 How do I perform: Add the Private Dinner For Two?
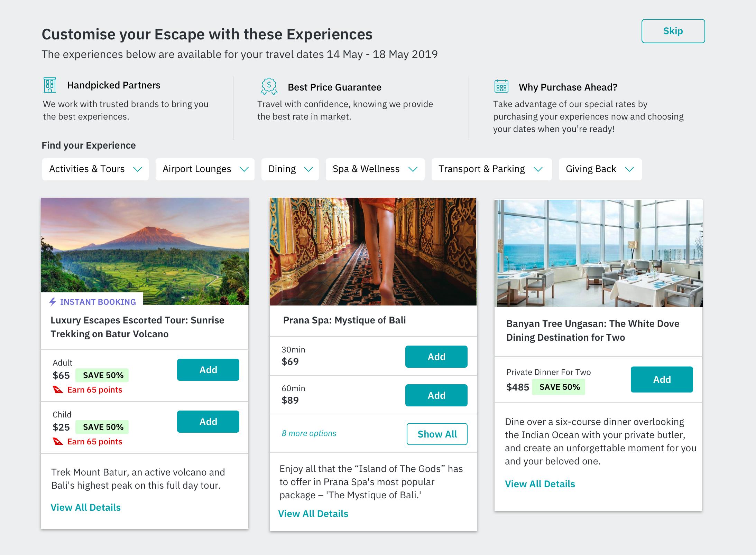pyautogui.click(x=662, y=379)
